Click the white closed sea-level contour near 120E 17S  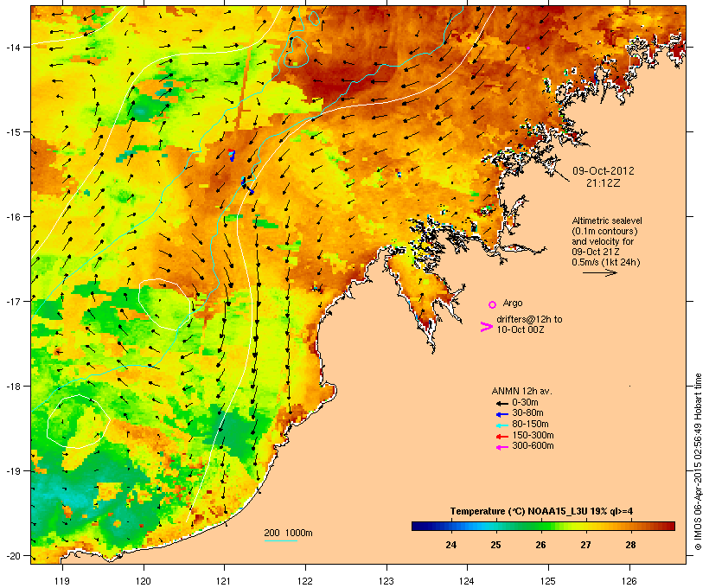click(x=164, y=305)
